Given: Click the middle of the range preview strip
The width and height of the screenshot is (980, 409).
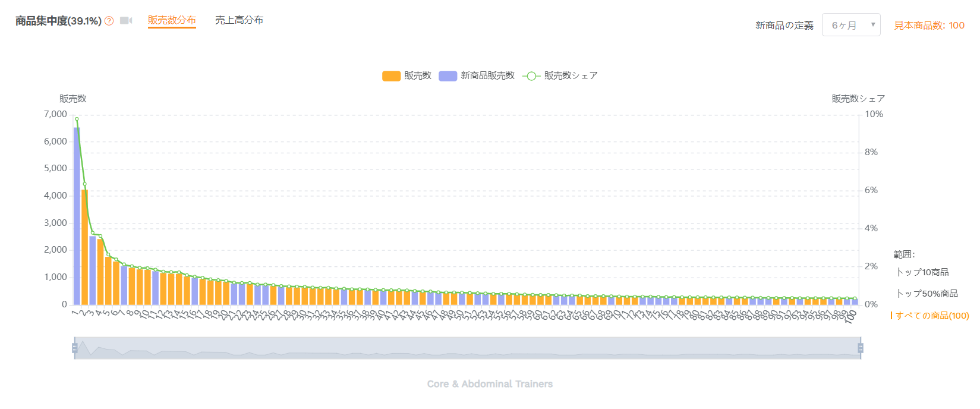Looking at the screenshot, I should pyautogui.click(x=468, y=348).
